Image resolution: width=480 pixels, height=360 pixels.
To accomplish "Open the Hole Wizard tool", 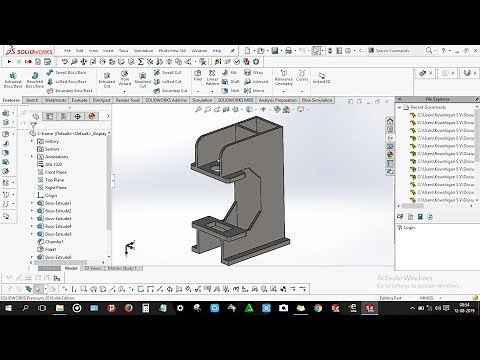I will [125, 78].
